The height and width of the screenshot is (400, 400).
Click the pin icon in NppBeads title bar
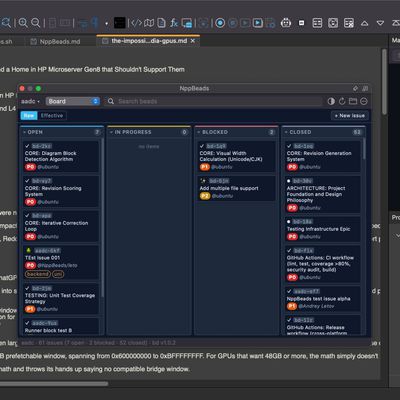coord(355,88)
